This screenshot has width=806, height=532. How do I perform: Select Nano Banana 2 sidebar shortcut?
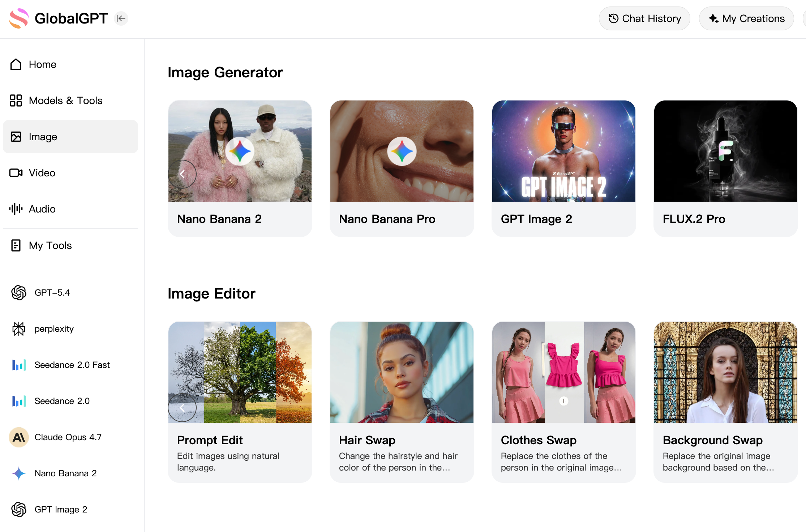click(x=65, y=473)
